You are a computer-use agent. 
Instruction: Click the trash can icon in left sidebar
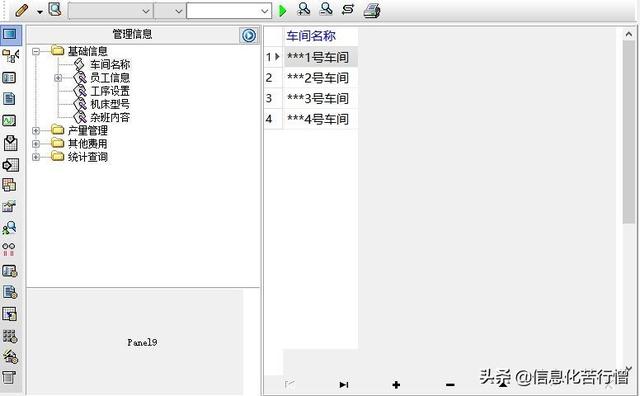coord(9,377)
